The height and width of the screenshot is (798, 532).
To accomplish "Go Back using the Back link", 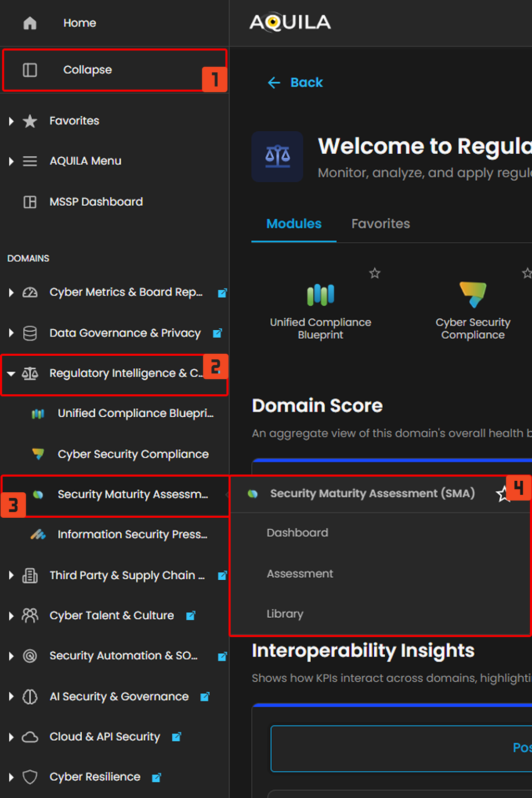I will pos(295,82).
